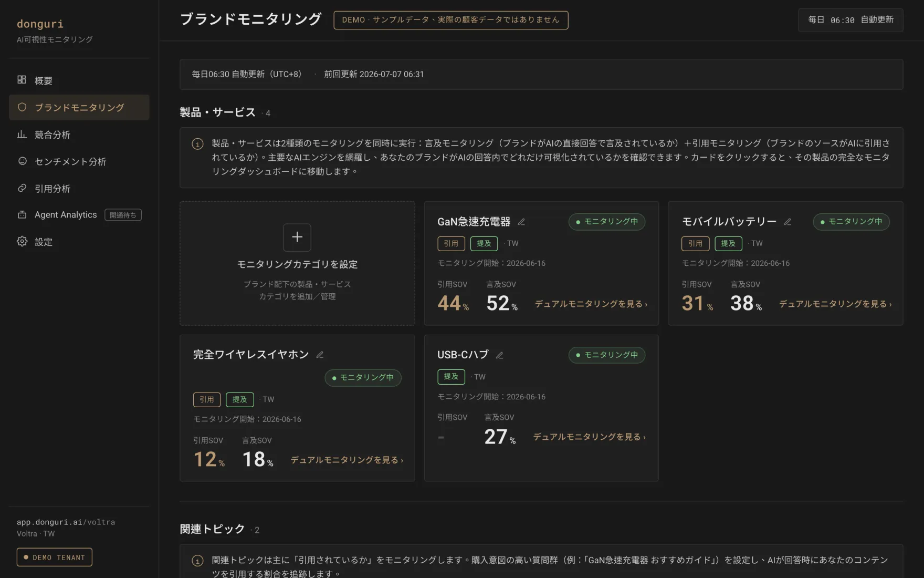Open Agent Analytics menu item

(x=79, y=215)
